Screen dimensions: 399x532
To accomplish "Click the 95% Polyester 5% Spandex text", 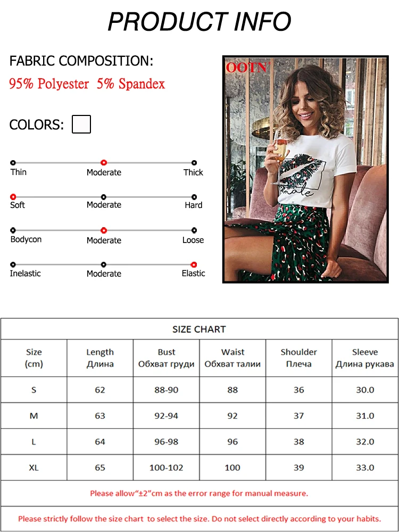I will pyautogui.click(x=87, y=84).
